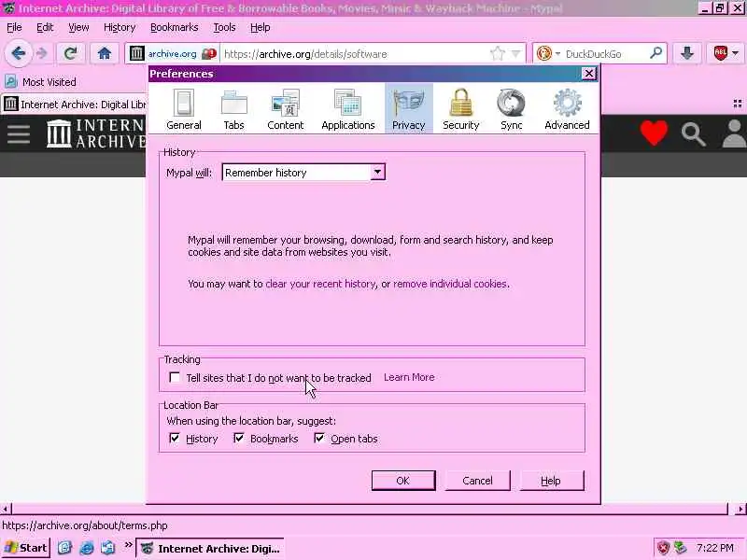Open the General preferences pane
This screenshot has width=747, height=560.
pos(183,109)
